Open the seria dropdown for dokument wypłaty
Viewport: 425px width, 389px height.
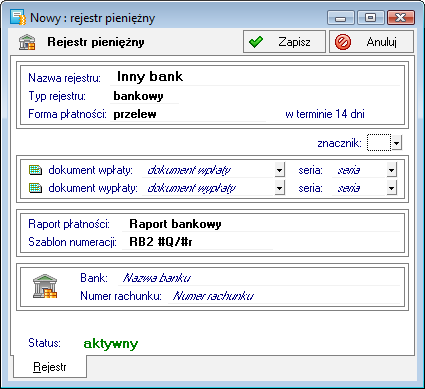pos(392,188)
